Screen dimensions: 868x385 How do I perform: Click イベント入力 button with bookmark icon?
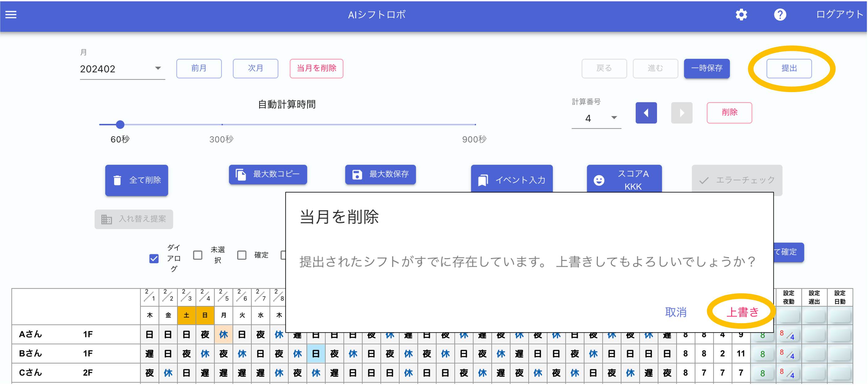pos(512,179)
